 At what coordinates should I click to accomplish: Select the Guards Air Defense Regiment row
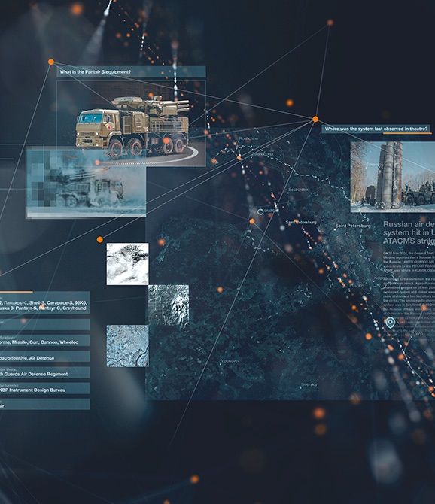(x=45, y=372)
